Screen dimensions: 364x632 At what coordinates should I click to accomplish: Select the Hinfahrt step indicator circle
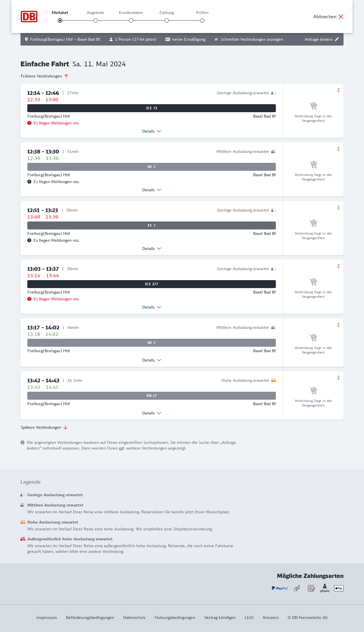pyautogui.click(x=60, y=20)
